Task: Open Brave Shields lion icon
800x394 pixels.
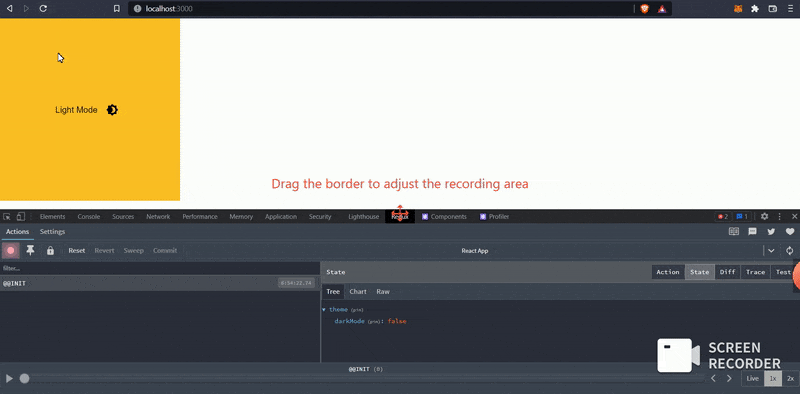Action: (644, 9)
